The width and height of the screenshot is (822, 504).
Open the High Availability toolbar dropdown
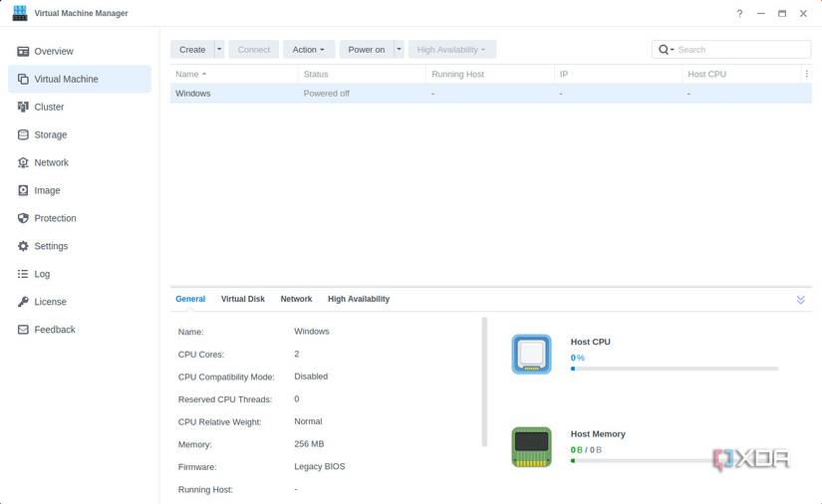(452, 49)
